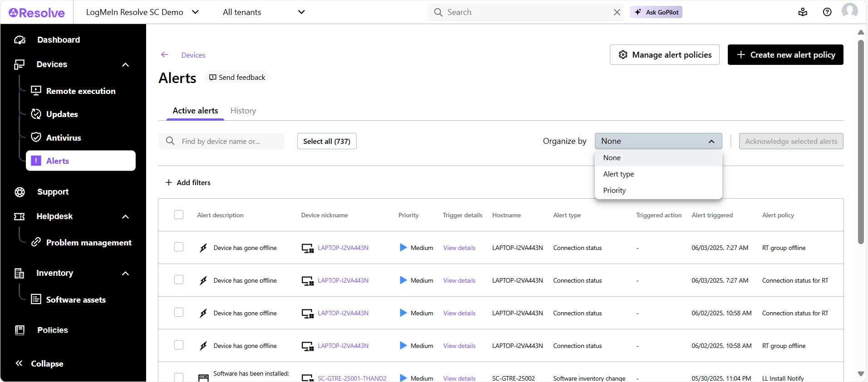Image resolution: width=868 pixels, height=382 pixels.
Task: Open the Dashboard icon in sidebar
Action: click(x=20, y=40)
